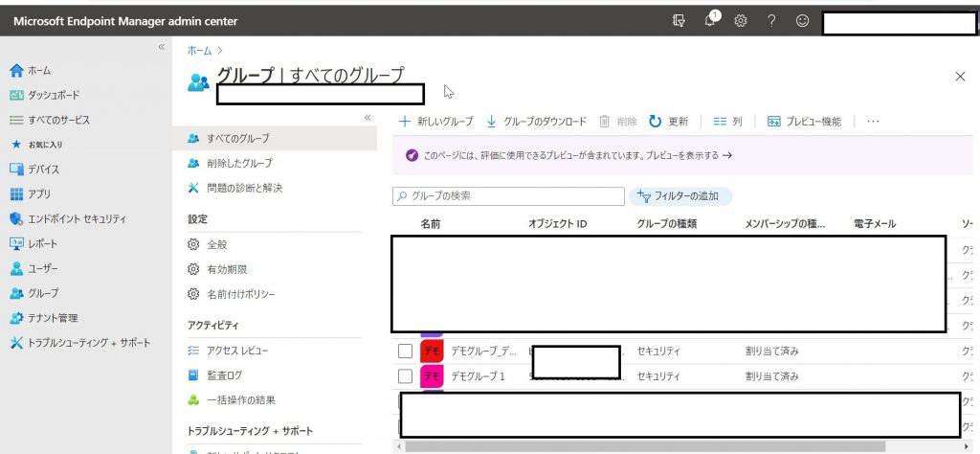
Task: Select すべてのグループ in the blade menu
Action: 275,138
